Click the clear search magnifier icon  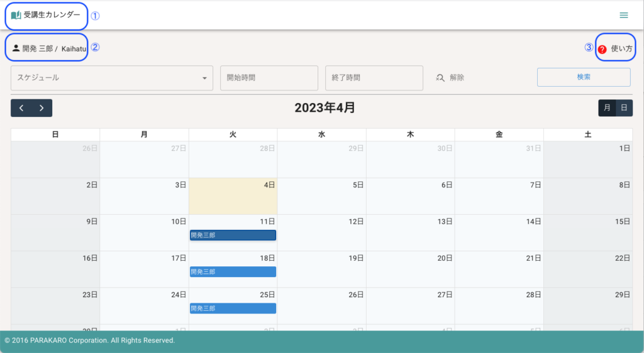tap(440, 78)
